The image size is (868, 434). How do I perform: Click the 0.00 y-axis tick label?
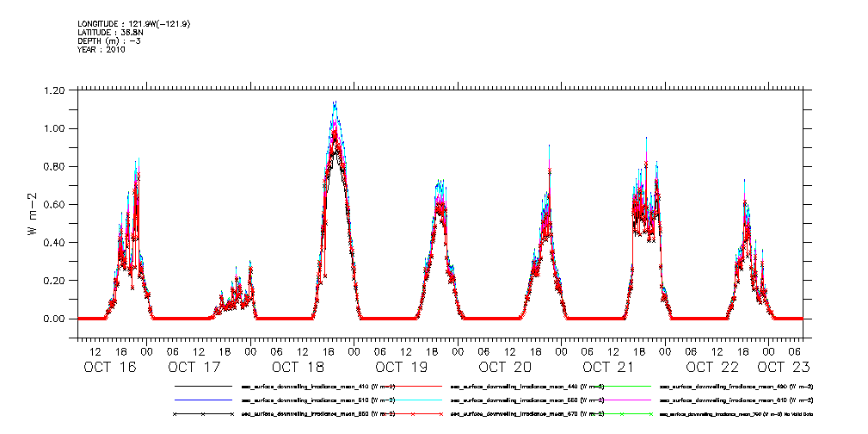(53, 319)
